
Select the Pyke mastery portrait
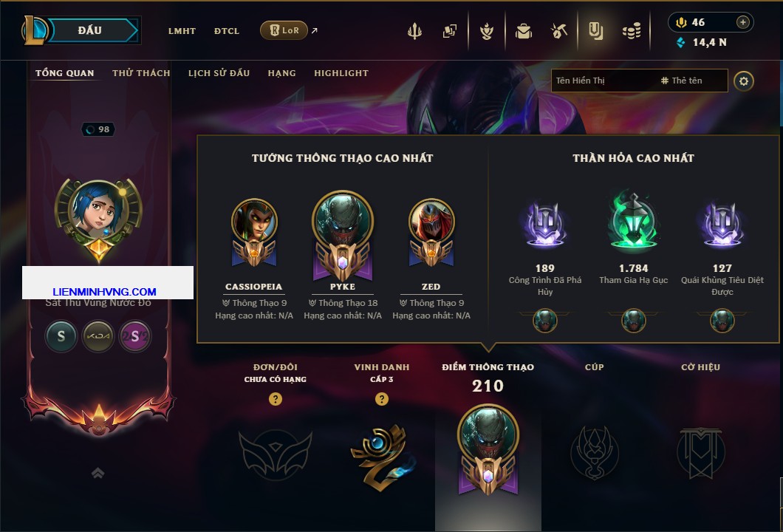pos(343,236)
